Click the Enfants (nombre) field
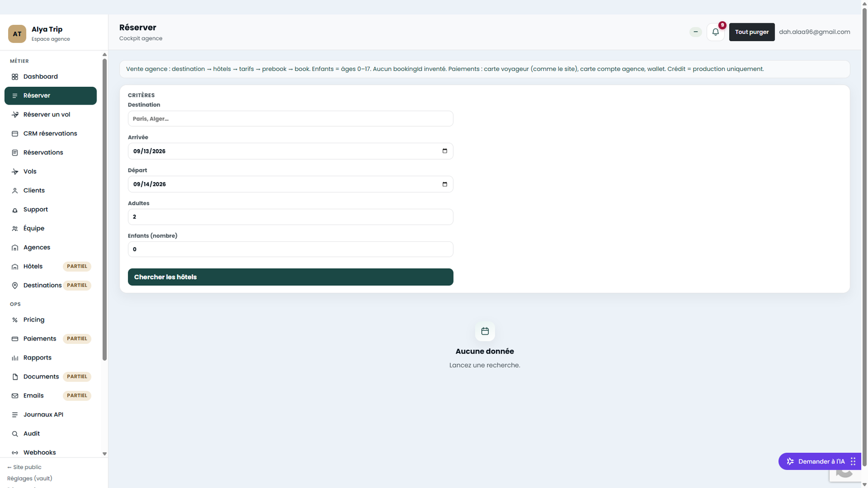The image size is (868, 488). (290, 249)
